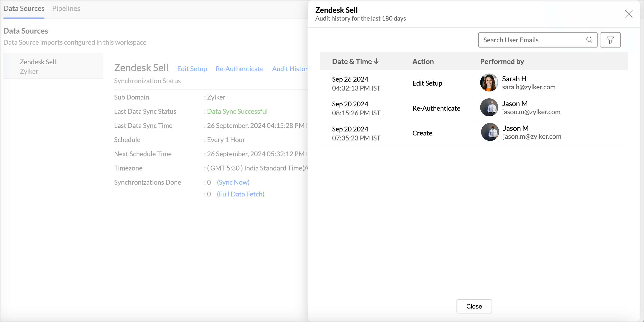Click Jason M's avatar in Re-Authenticate row
The width and height of the screenshot is (644, 322).
(x=489, y=108)
